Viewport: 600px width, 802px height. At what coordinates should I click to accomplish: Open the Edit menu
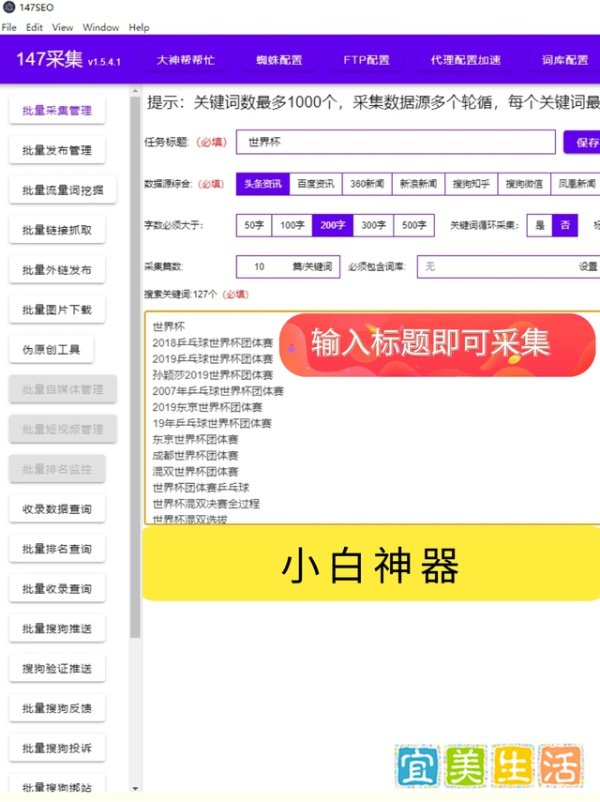tap(34, 27)
